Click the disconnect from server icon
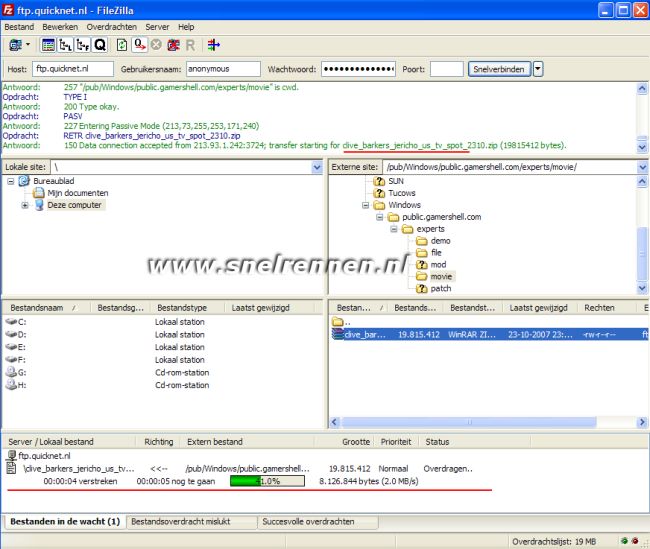Image resolution: width=650 pixels, height=549 pixels. (x=173, y=45)
